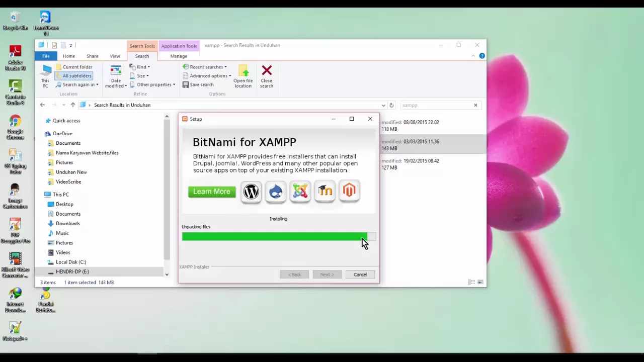Switch to the View ribbon tab
This screenshot has width=644, height=362.
coord(115,56)
